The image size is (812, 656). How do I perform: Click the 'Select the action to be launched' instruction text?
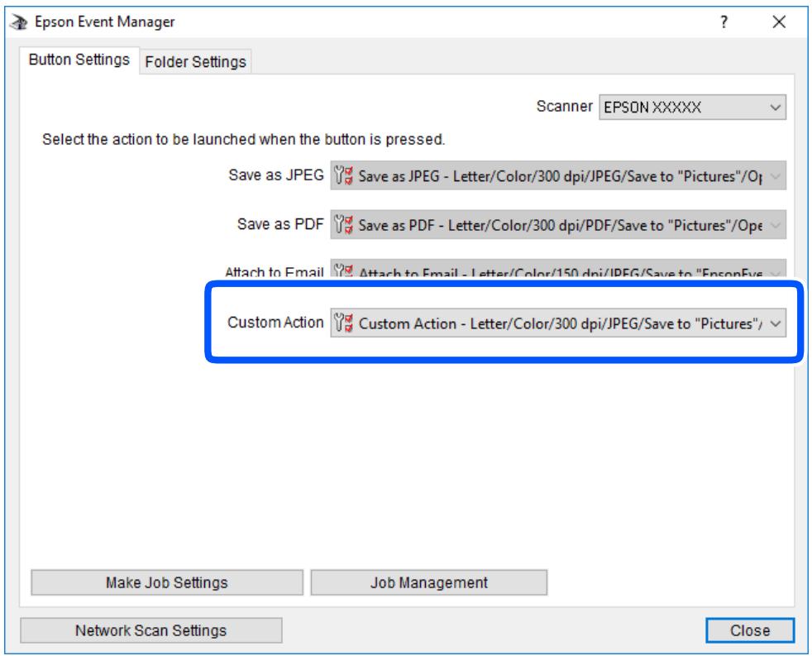(243, 139)
